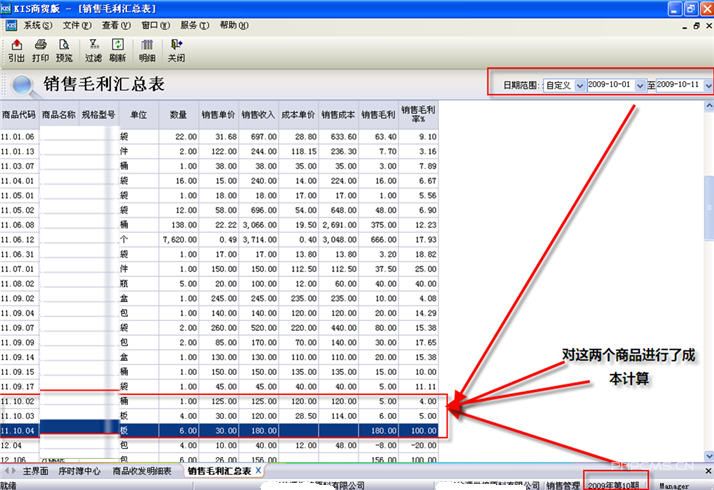
Task: Close the 销售毛利汇总表 tab
Action: pos(258,470)
